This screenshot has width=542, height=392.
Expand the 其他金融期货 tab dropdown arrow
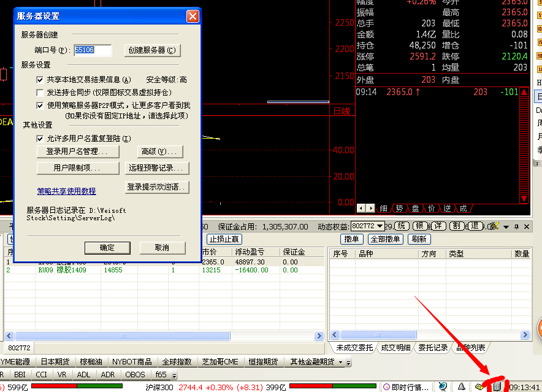click(340, 362)
